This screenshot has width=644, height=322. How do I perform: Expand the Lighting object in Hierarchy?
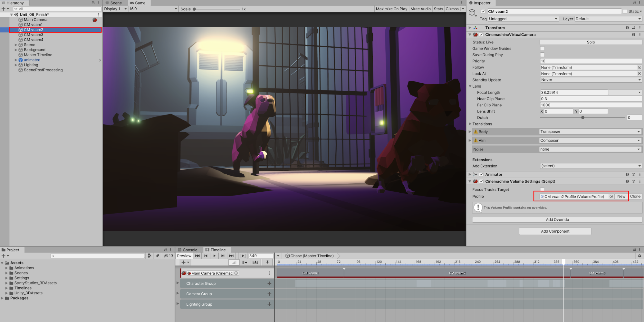coord(16,65)
